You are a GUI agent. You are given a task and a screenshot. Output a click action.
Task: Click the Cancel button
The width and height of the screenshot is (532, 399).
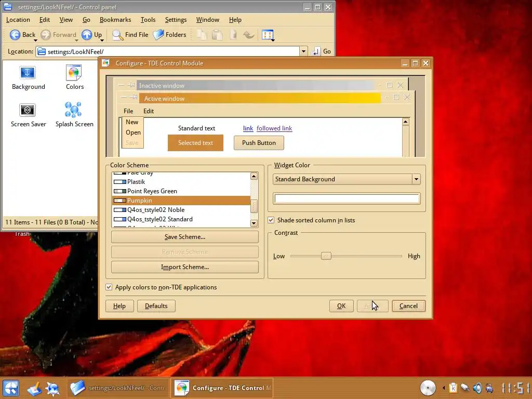[408, 306]
